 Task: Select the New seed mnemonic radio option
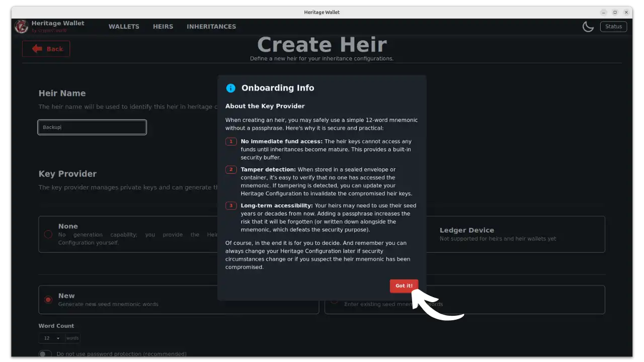(x=48, y=300)
